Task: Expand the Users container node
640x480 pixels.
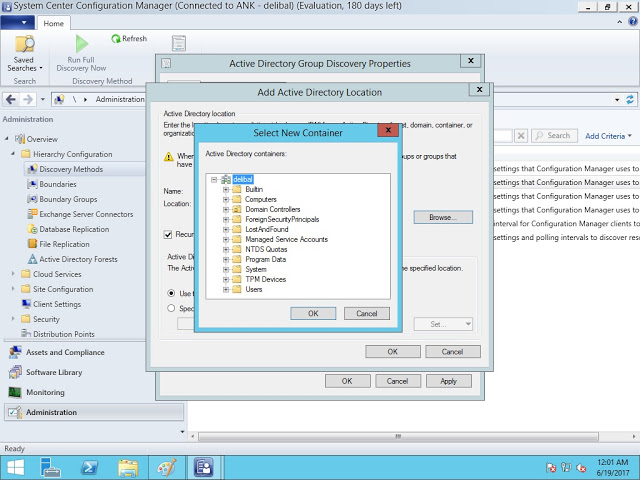Action: [x=226, y=289]
